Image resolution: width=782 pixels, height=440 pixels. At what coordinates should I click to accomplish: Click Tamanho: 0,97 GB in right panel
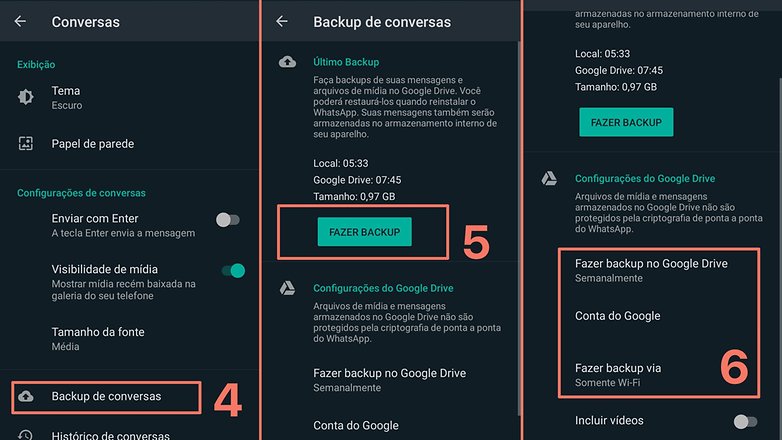(616, 87)
